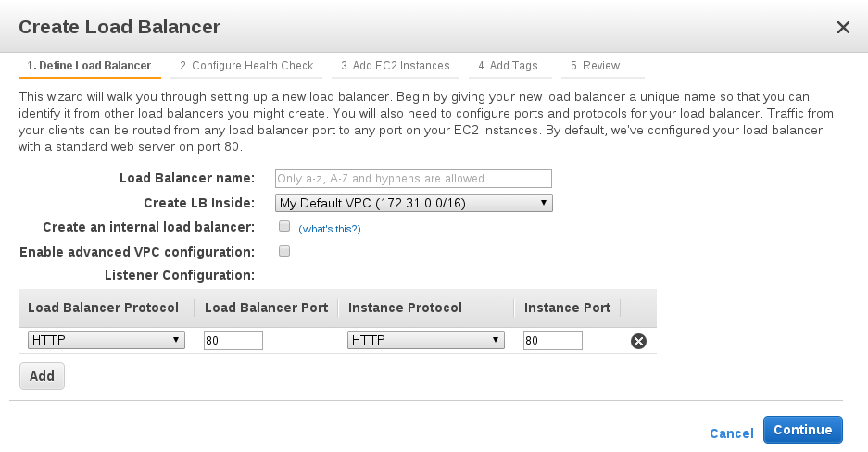Expand the Load Balancer Protocol dropdown

(107, 340)
